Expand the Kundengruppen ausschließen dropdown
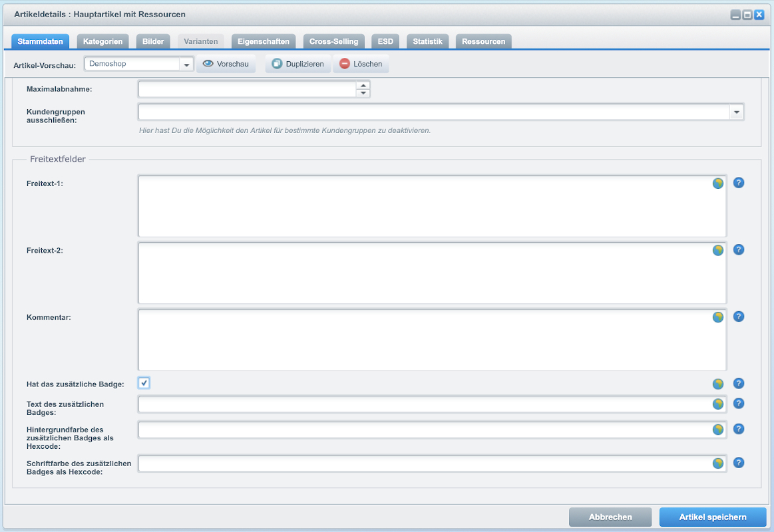This screenshot has width=774, height=532. 737,112
